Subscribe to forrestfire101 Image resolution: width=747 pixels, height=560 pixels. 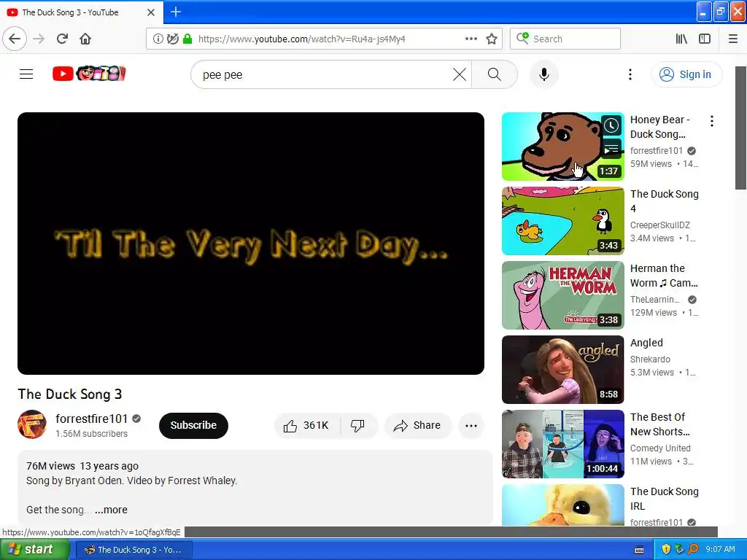coord(193,425)
